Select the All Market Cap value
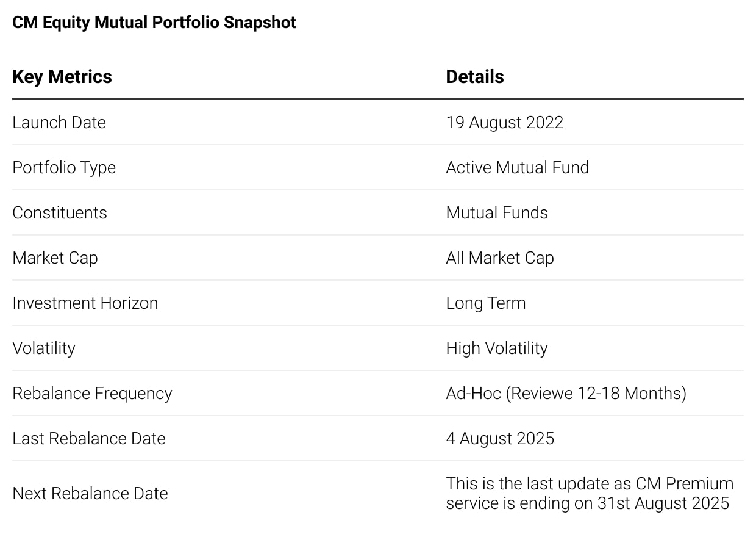This screenshot has height=537, width=756. 500,258
